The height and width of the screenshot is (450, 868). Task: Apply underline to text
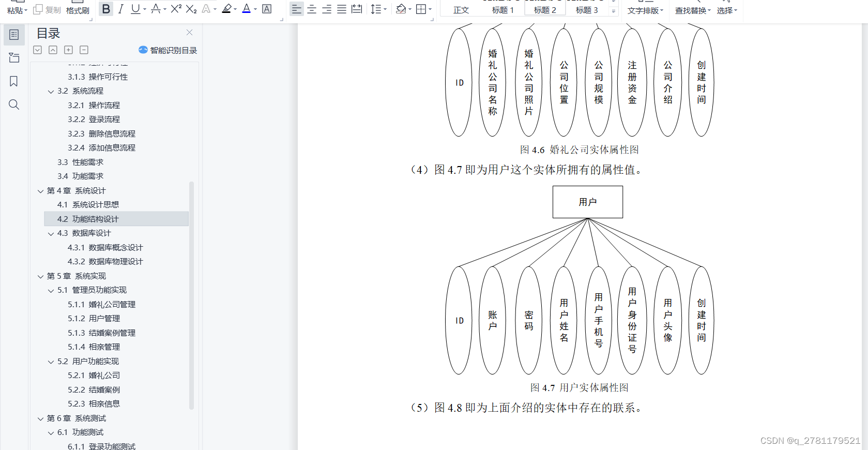point(135,9)
